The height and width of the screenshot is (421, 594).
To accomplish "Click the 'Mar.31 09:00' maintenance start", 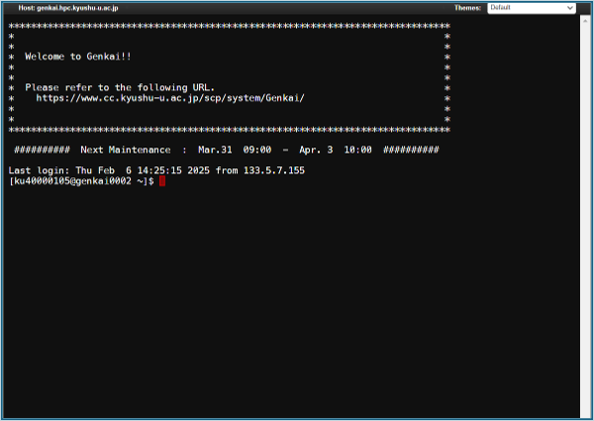I will coord(234,150).
